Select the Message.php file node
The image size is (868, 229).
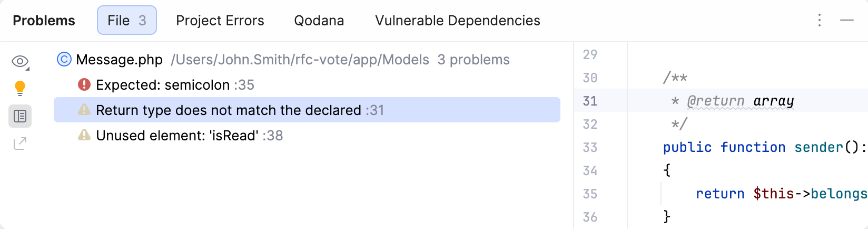[120, 60]
